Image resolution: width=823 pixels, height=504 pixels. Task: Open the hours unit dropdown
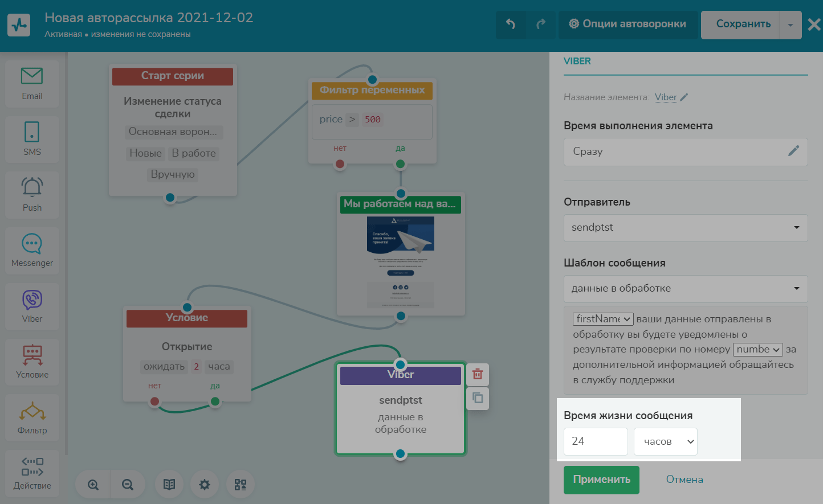(665, 441)
